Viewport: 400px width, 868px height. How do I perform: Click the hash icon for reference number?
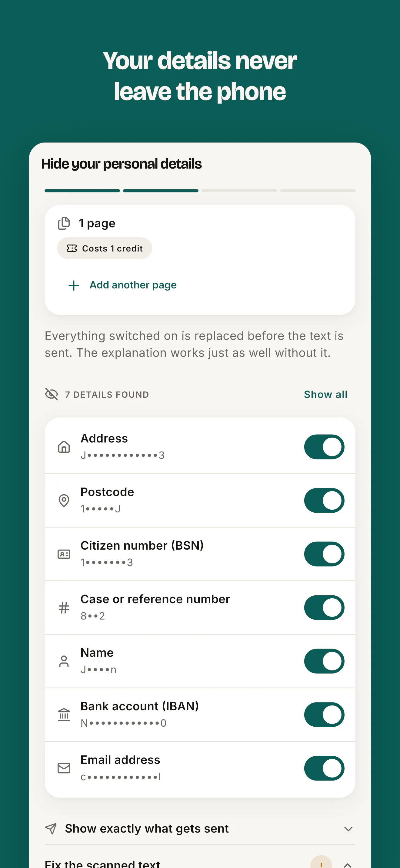pyautogui.click(x=64, y=607)
